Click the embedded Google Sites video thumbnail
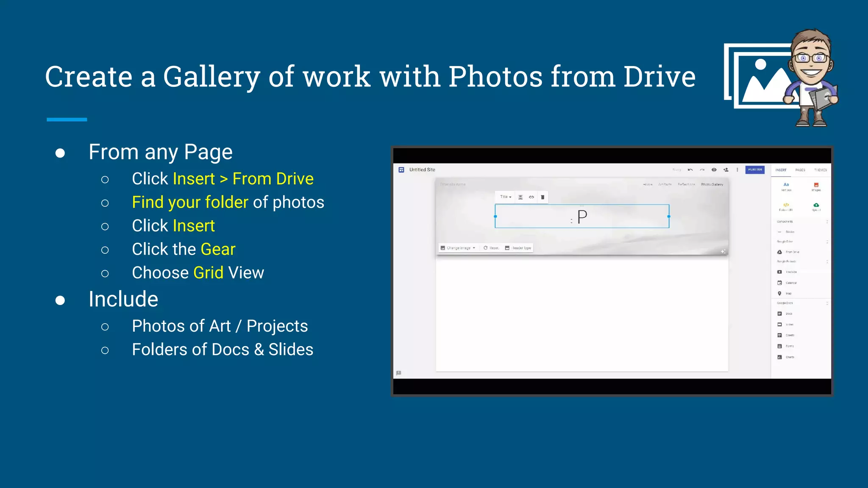 pos(612,271)
